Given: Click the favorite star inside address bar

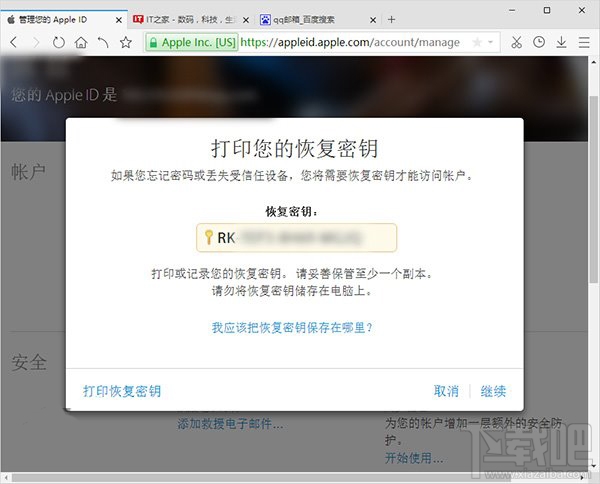Looking at the screenshot, I should [477, 42].
